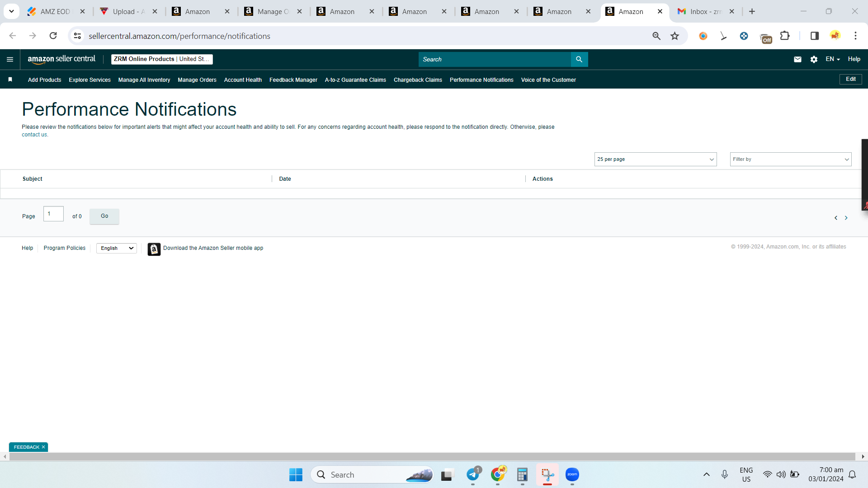This screenshot has height=488, width=868.
Task: Switch to the Gmail Inbox tab
Action: [705, 12]
